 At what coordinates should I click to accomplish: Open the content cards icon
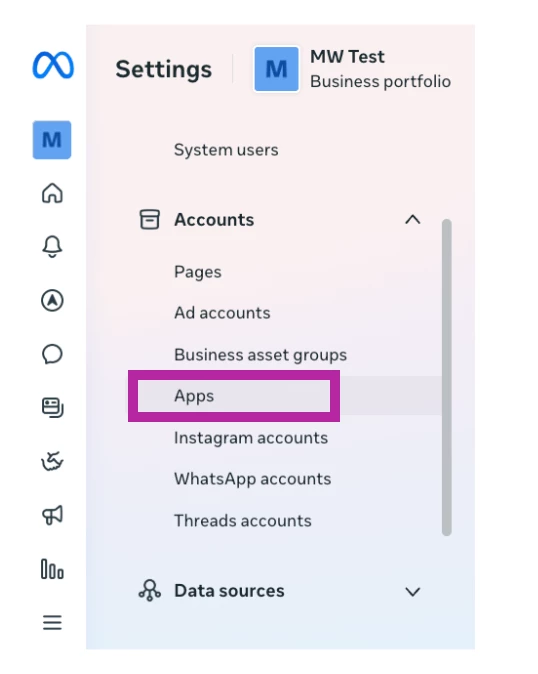52,407
